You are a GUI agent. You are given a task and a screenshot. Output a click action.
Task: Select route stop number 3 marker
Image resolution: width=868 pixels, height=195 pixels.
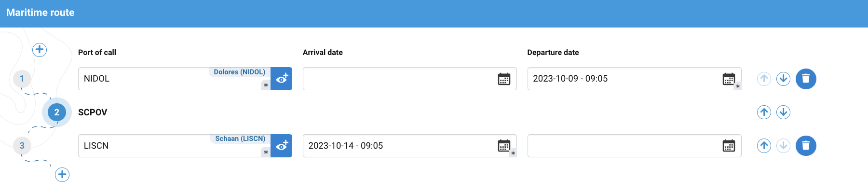[x=22, y=146]
